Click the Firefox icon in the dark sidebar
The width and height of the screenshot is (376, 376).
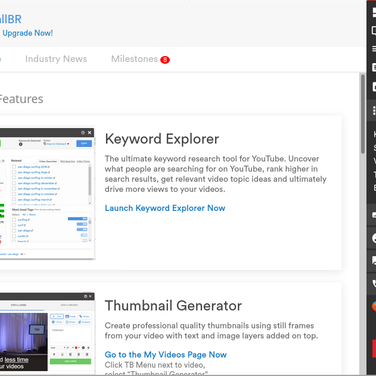point(374,306)
